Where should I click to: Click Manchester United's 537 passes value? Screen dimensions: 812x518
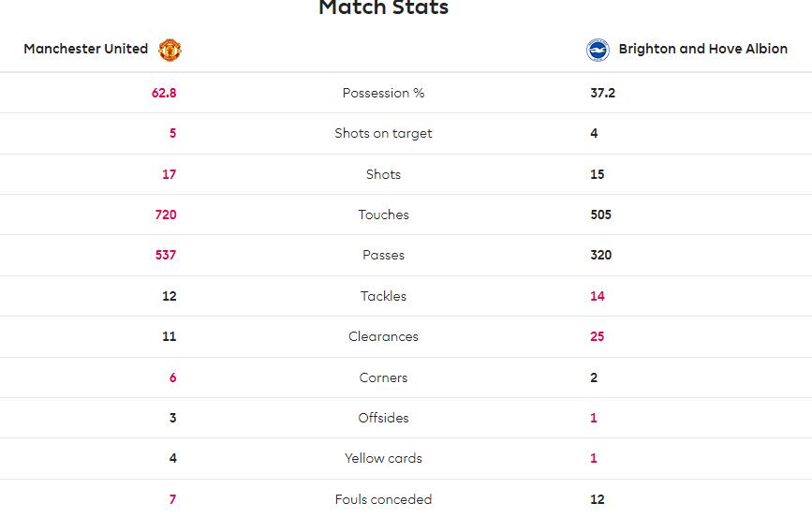point(166,255)
